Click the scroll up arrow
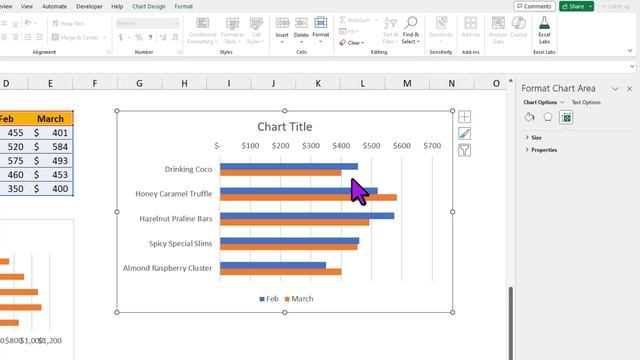 coord(510,81)
